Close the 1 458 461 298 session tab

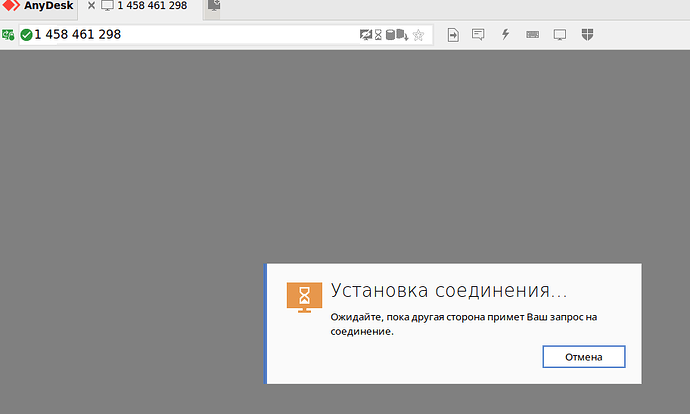coord(91,6)
